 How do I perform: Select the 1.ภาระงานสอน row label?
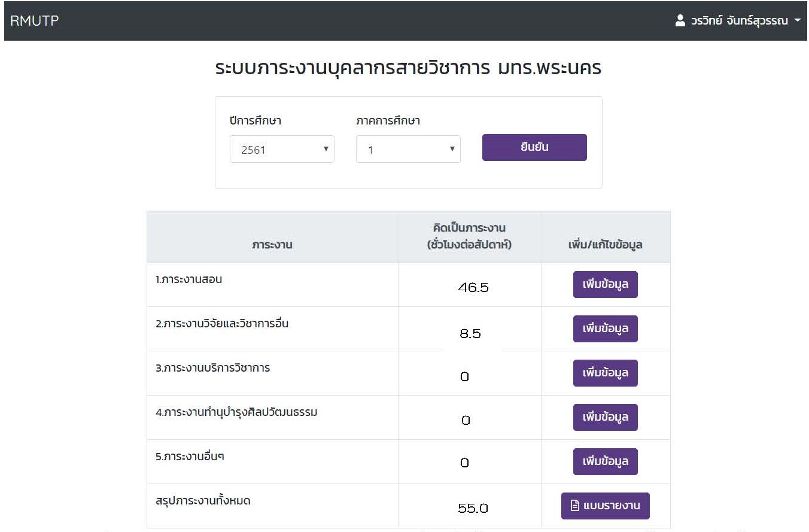pos(188,279)
